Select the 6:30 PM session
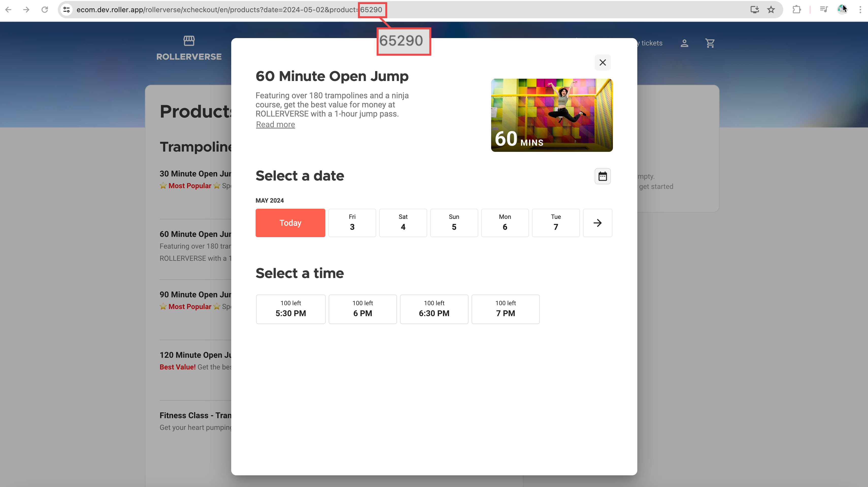Screen dimensions: 868x487 click(x=434, y=309)
